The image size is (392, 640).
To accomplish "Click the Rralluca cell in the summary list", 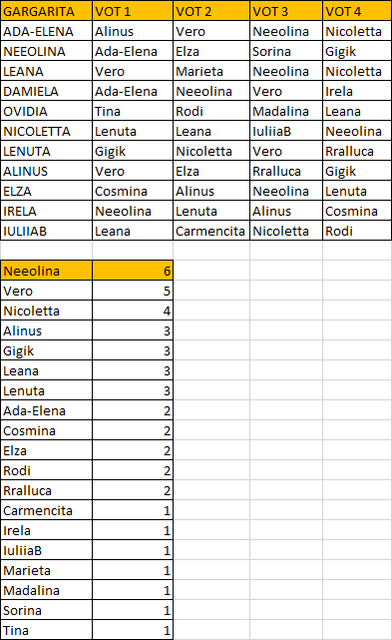I will point(46,490).
